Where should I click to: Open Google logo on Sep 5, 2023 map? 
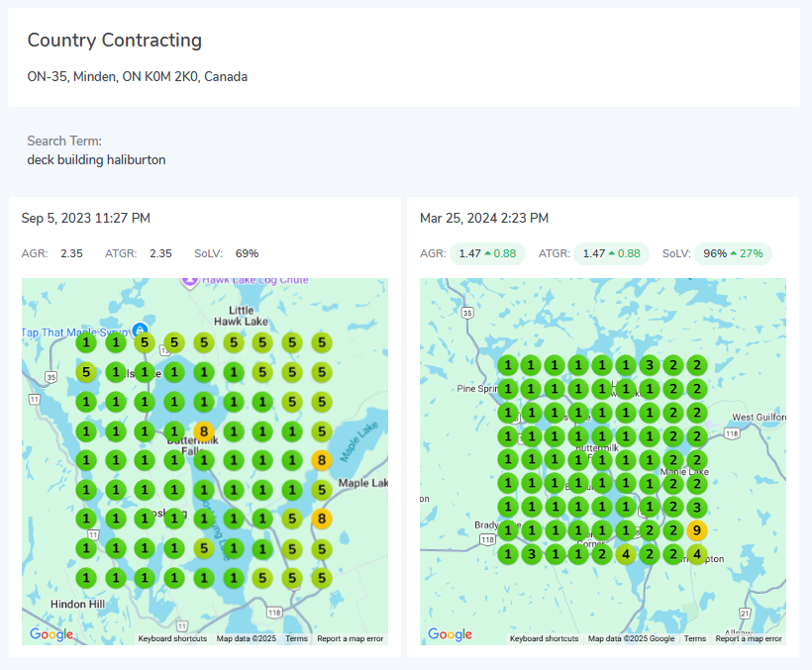51,633
